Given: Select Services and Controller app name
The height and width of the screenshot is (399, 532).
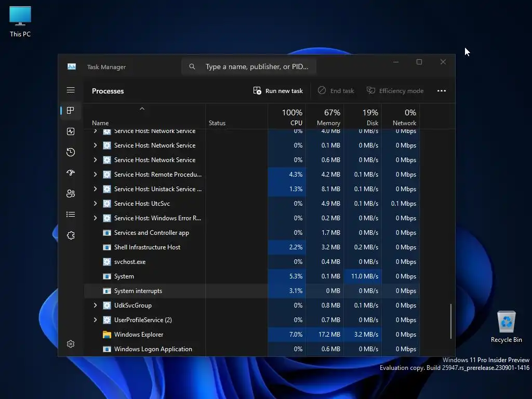Looking at the screenshot, I should point(152,233).
